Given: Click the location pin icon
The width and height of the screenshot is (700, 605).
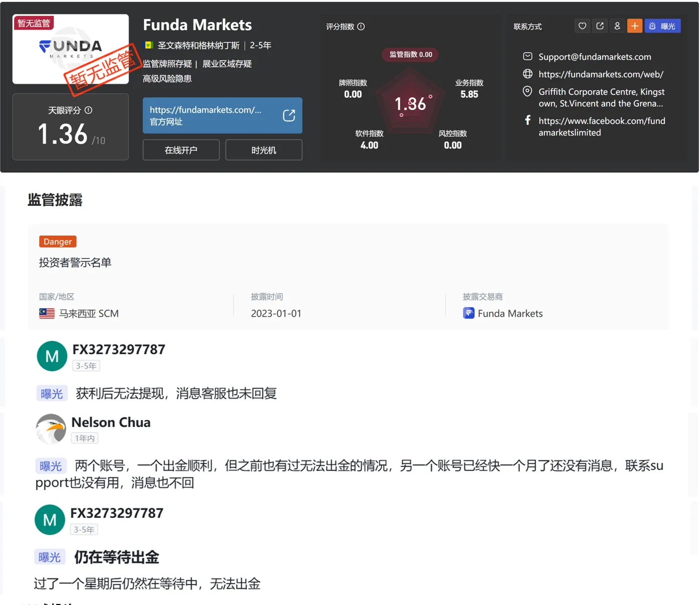Looking at the screenshot, I should (x=527, y=91).
